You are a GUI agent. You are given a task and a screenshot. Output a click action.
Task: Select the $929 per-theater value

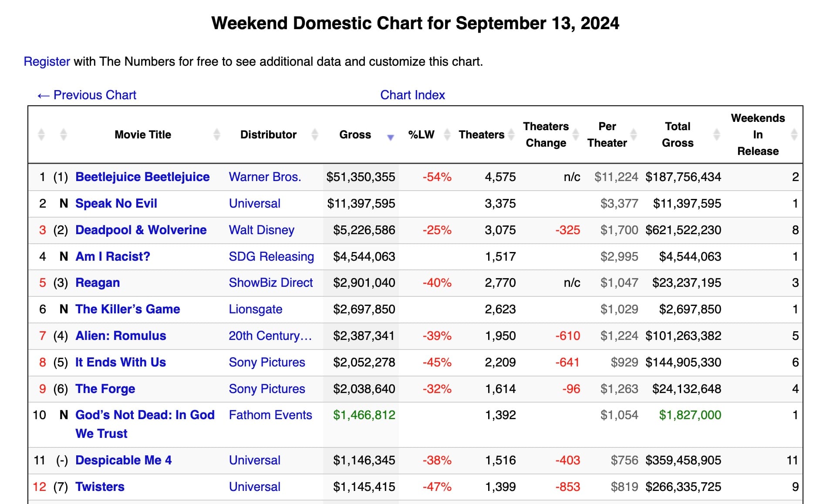(x=624, y=362)
